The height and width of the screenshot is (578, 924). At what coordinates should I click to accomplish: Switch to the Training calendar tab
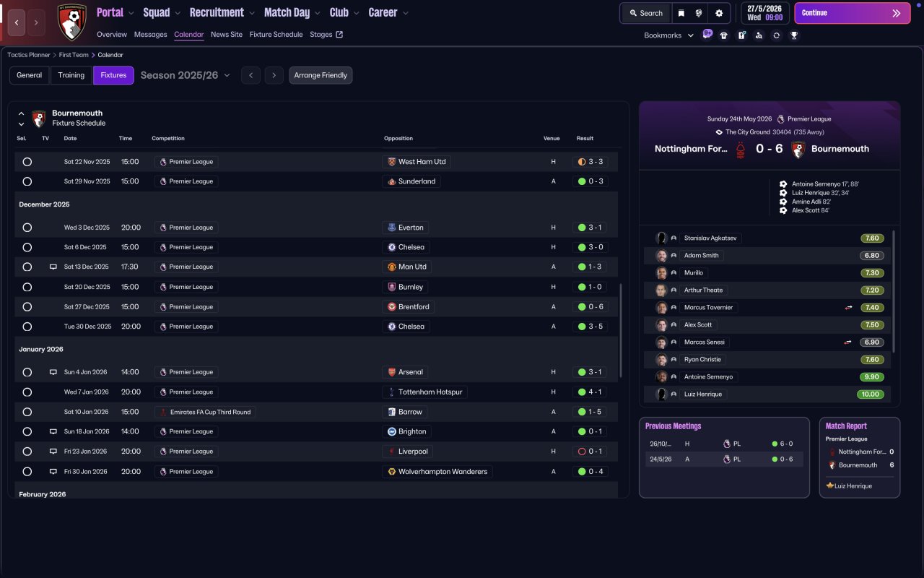[x=71, y=75]
